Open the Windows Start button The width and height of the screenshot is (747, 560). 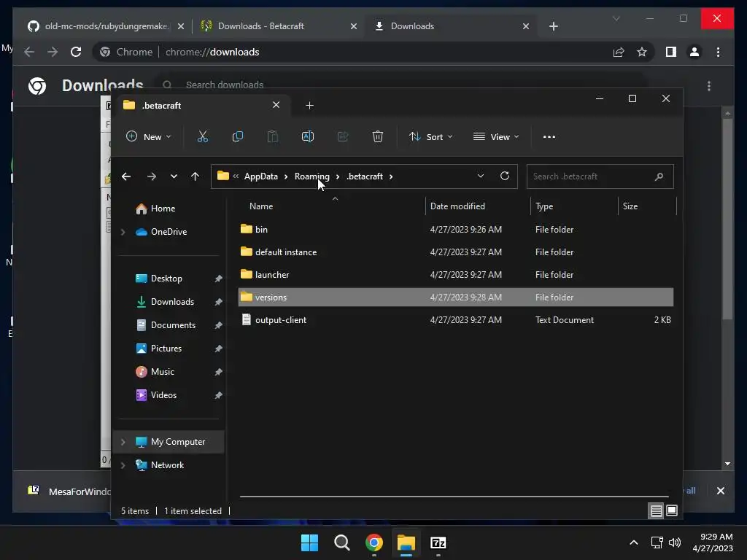(309, 542)
